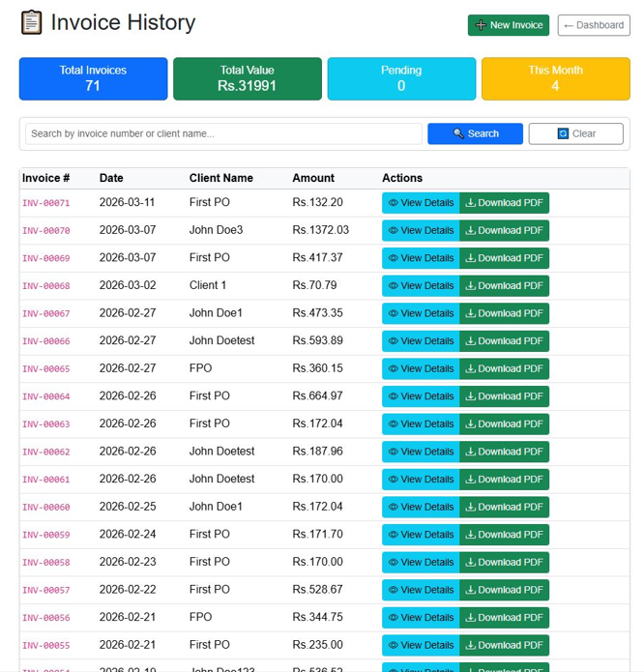Download PDF for INV-00070

pos(505,230)
